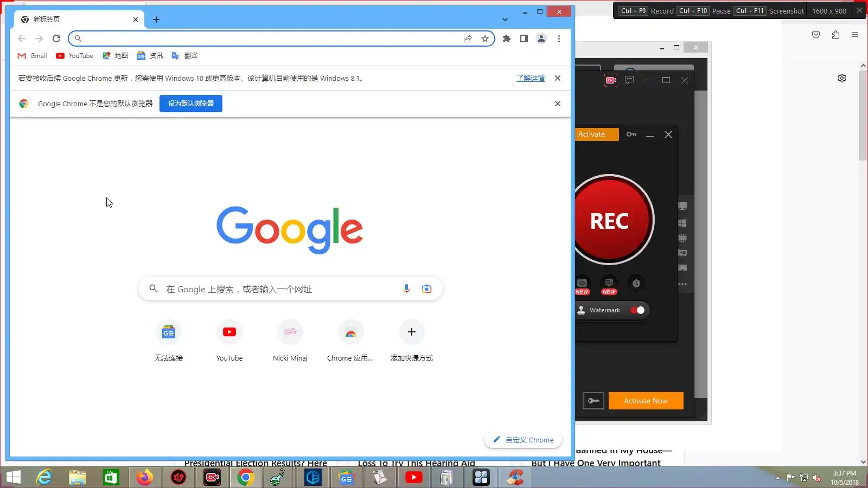Reload the page in Chrome
The image size is (868, 488).
tap(56, 38)
